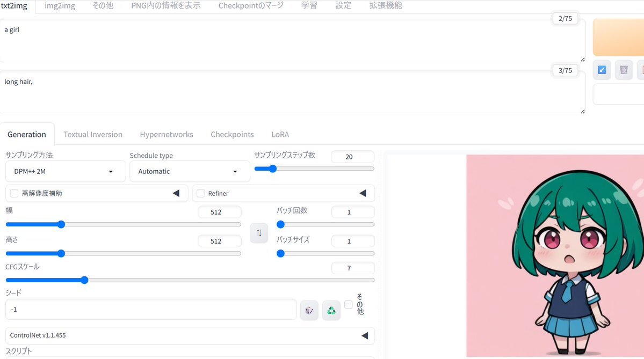This screenshot has width=644, height=359.
Task: Click the サンプリングステップ数 slider
Action: click(x=314, y=168)
